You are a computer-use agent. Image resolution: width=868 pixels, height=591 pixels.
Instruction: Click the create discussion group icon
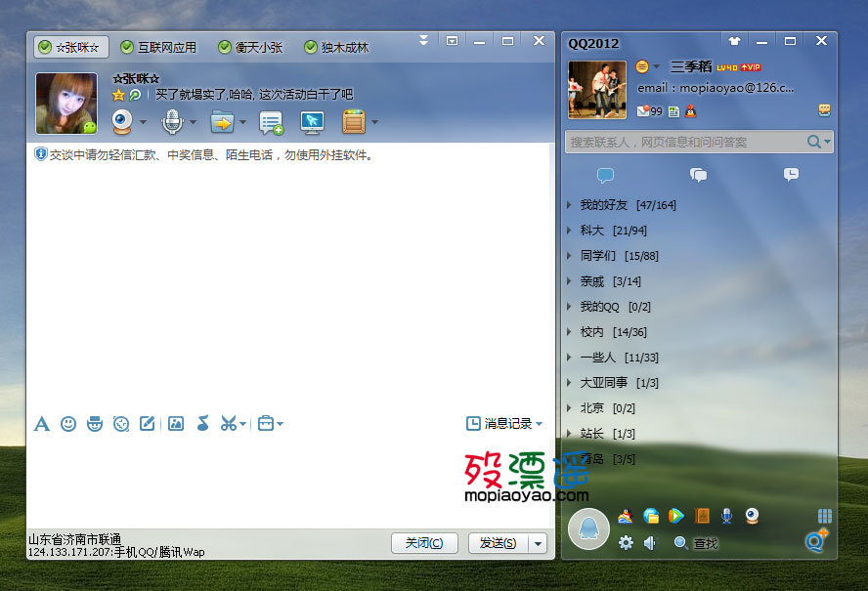click(271, 122)
